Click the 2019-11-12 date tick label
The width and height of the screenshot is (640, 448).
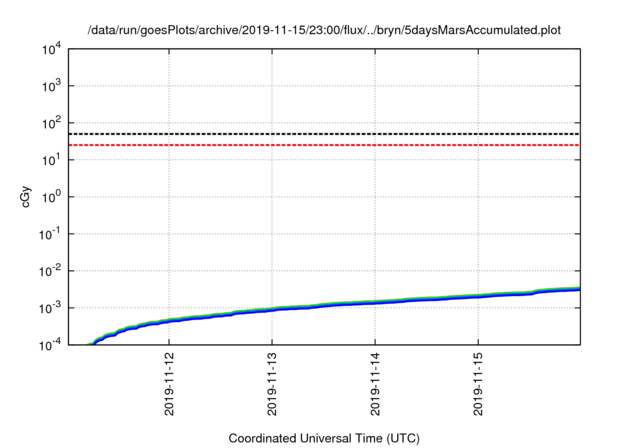tap(169, 384)
